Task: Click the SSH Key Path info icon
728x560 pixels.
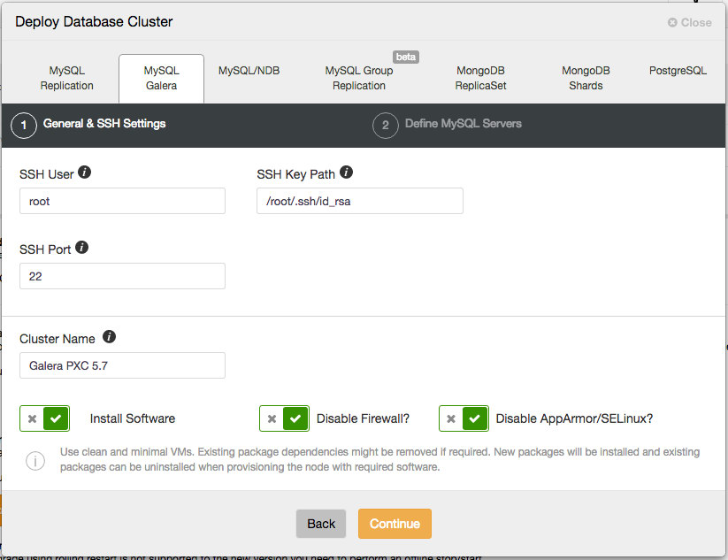Action: (x=346, y=173)
